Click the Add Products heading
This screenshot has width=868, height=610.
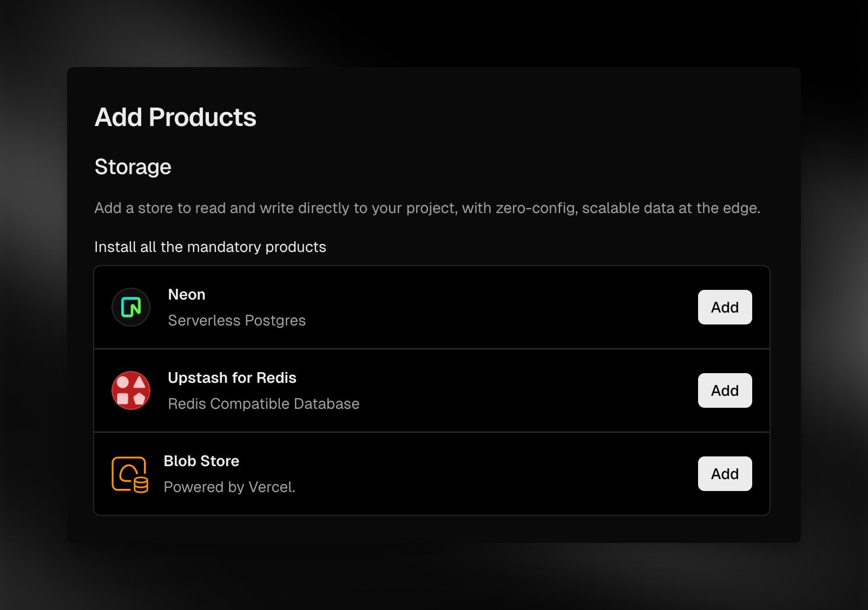click(175, 117)
